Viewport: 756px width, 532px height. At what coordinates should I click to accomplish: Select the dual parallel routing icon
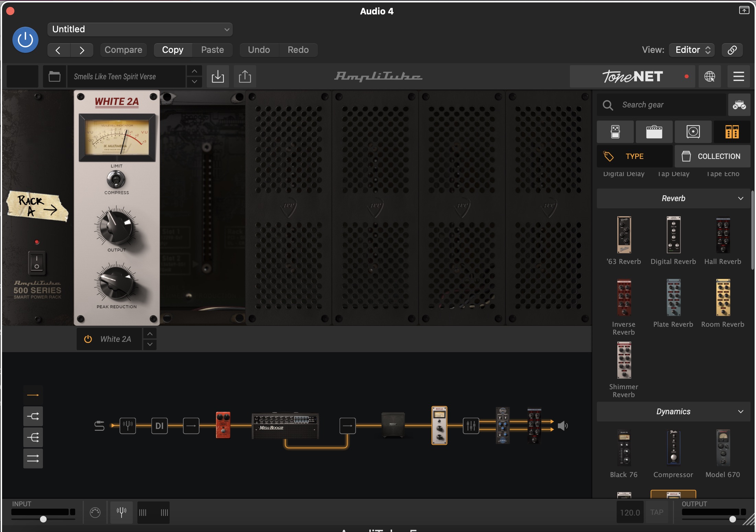(x=33, y=458)
